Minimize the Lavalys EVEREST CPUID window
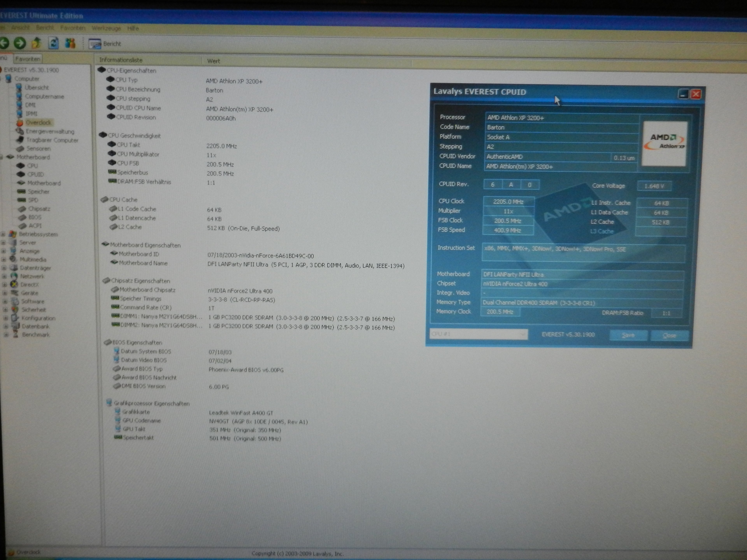Image resolution: width=747 pixels, height=560 pixels. (683, 94)
